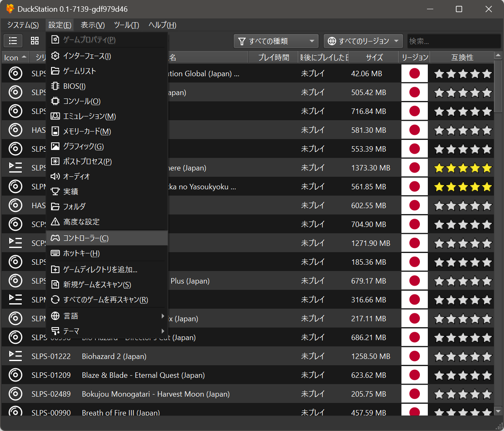Maximize the DuckStation window
This screenshot has width=504, height=431.
click(459, 9)
